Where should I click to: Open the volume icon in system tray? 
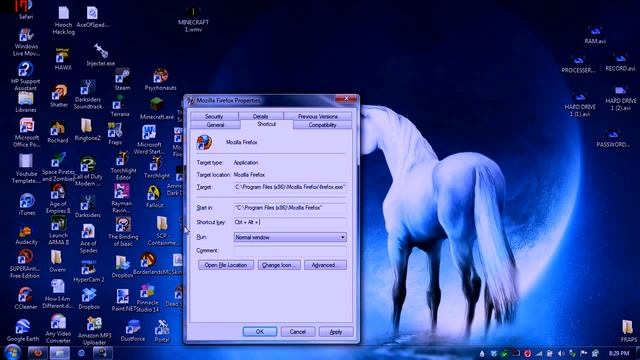point(561,353)
